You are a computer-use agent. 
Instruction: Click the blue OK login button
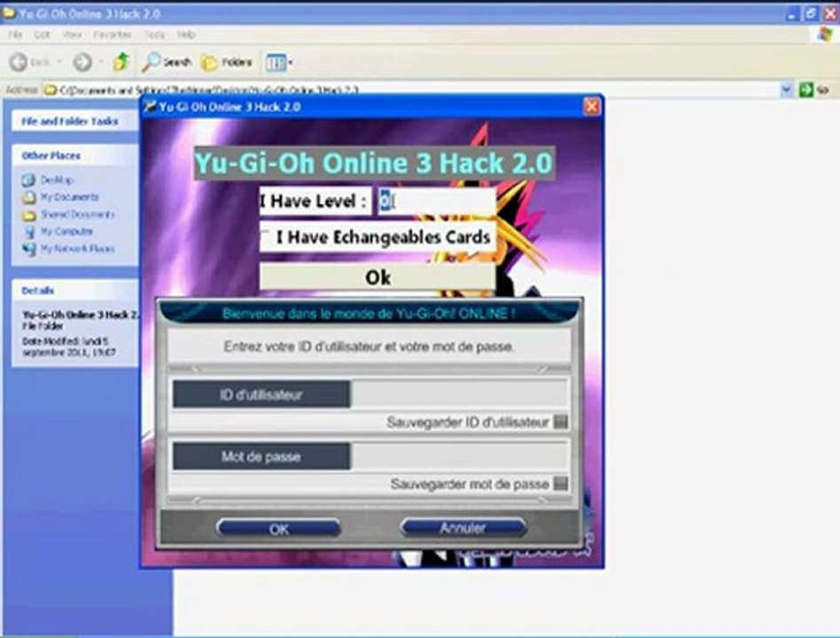278,529
